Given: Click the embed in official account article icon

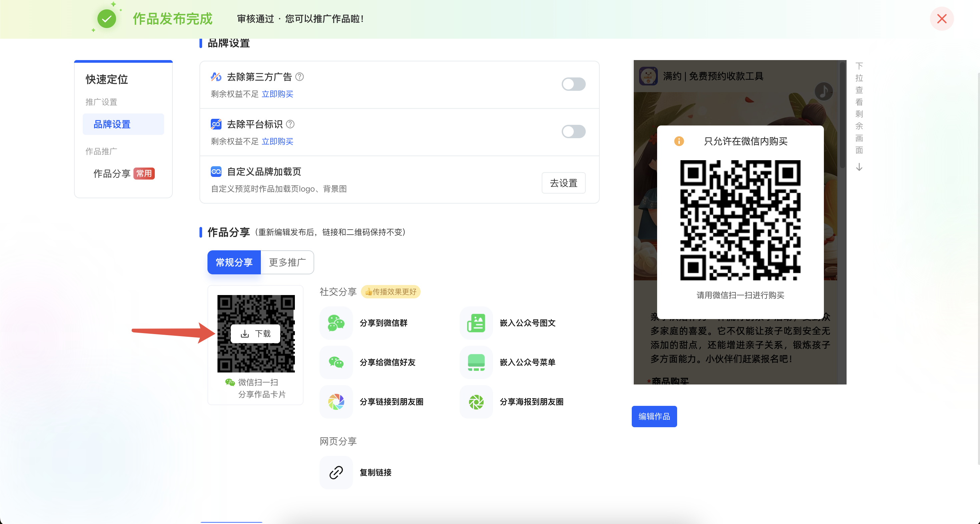Looking at the screenshot, I should (x=476, y=323).
